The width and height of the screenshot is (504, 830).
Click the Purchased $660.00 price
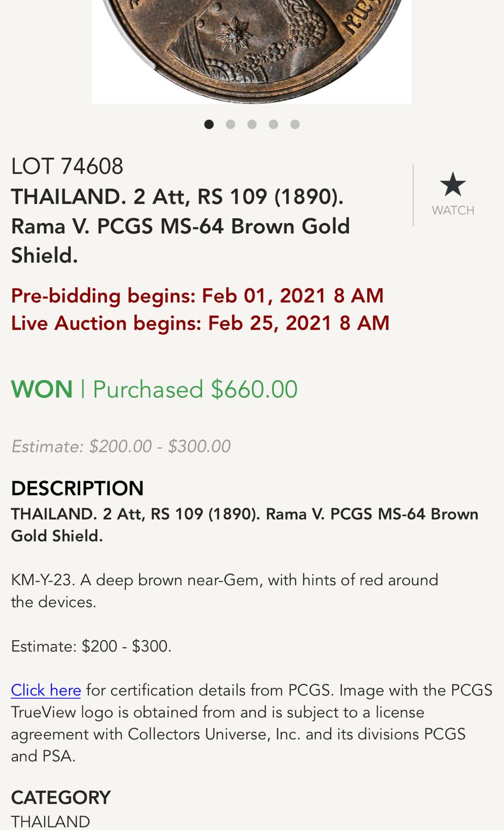point(195,390)
